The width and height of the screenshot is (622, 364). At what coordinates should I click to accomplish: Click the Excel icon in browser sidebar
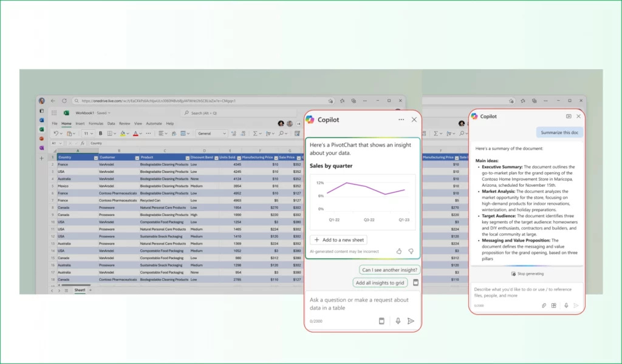coord(42,129)
